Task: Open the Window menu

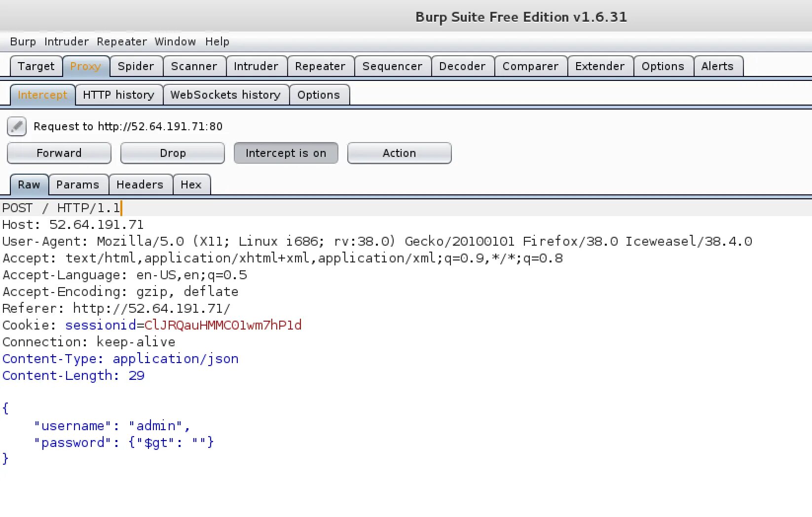Action: 175,41
